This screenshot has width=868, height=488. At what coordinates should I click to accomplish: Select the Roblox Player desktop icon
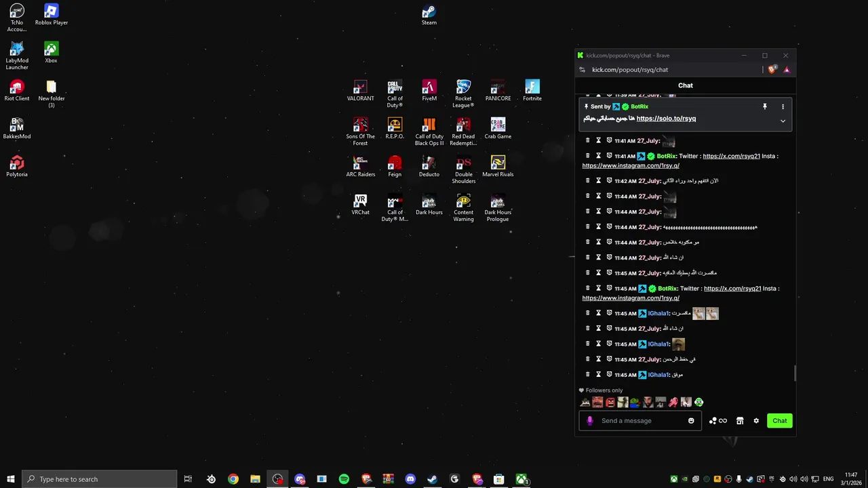click(x=52, y=15)
